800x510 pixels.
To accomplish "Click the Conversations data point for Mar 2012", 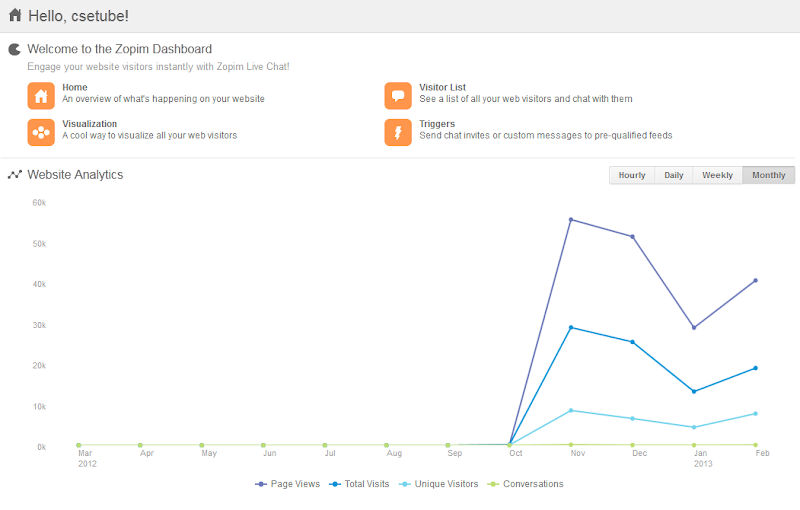I will click(x=79, y=445).
